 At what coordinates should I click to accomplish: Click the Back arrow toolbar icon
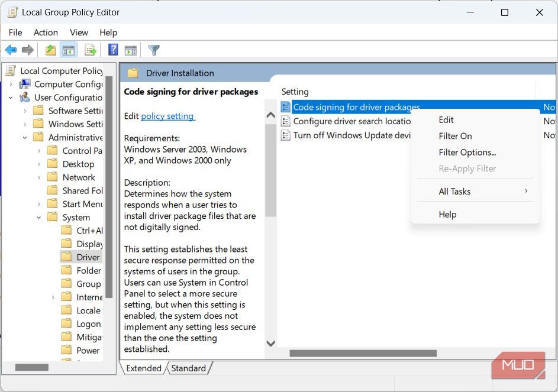click(11, 50)
